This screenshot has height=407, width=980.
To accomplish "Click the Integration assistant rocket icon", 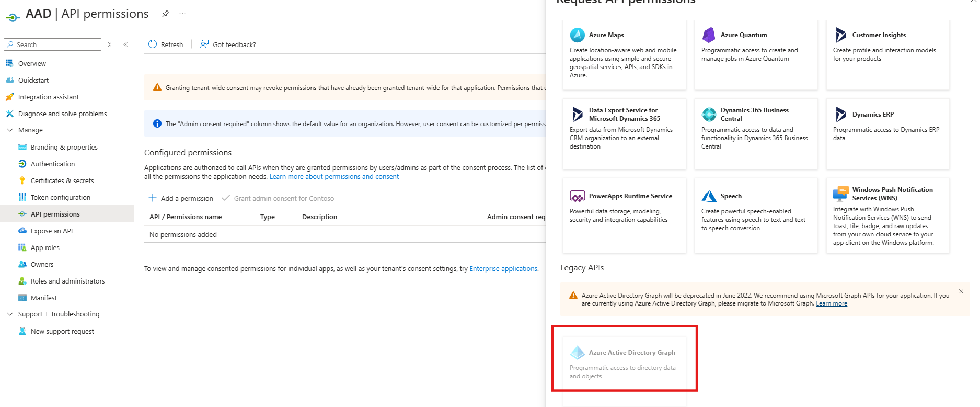I will (x=9, y=97).
